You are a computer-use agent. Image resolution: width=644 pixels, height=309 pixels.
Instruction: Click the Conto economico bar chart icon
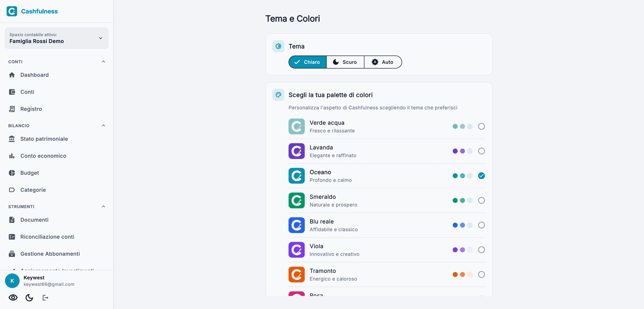pos(12,156)
